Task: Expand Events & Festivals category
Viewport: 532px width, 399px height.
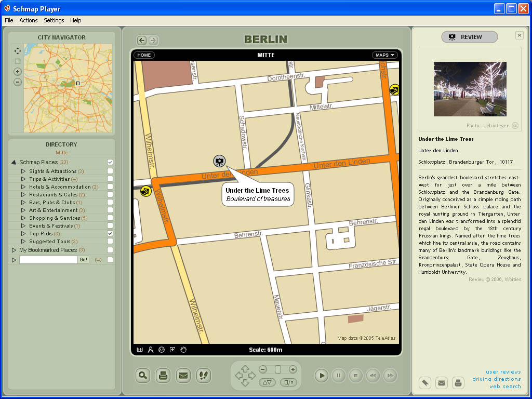Action: coord(23,225)
